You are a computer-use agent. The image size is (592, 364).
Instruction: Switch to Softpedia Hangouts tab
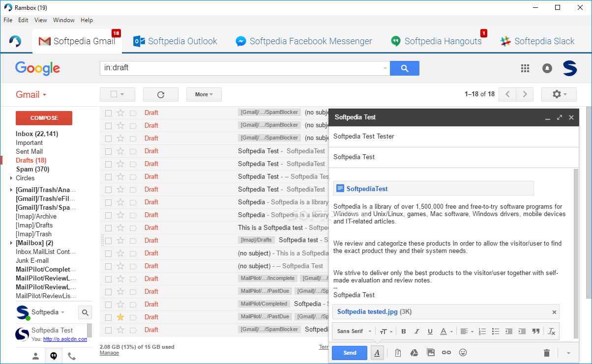pyautogui.click(x=437, y=41)
